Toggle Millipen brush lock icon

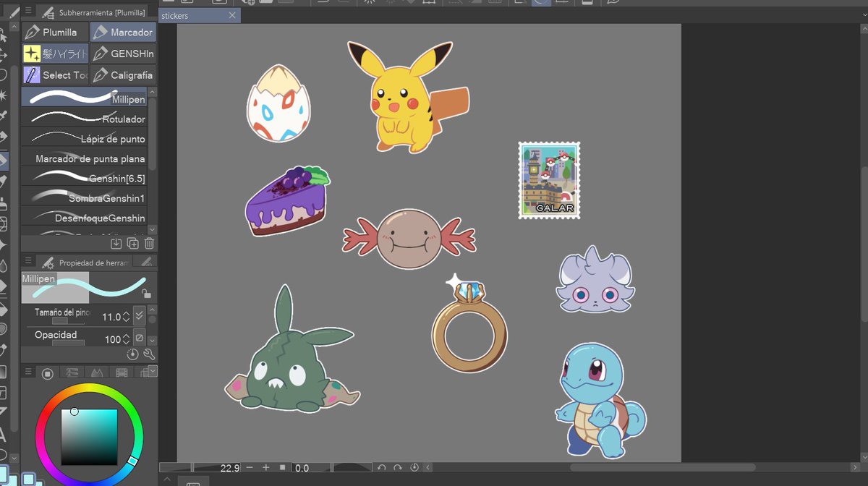[x=147, y=294]
